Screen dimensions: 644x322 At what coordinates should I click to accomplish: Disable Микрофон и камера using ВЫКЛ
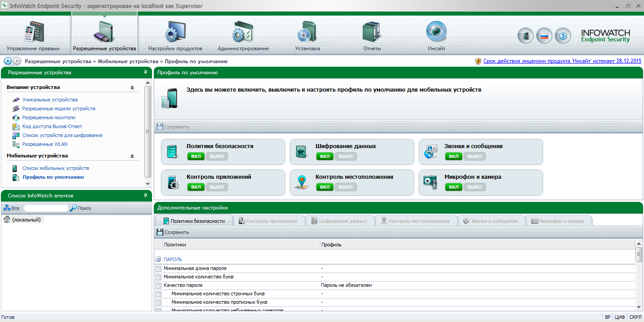pyautogui.click(x=474, y=187)
